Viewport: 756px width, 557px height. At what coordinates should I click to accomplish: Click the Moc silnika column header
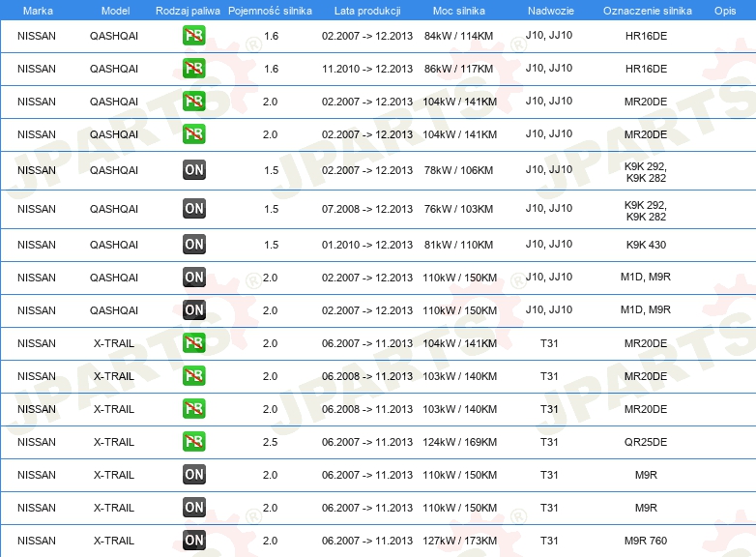click(458, 11)
